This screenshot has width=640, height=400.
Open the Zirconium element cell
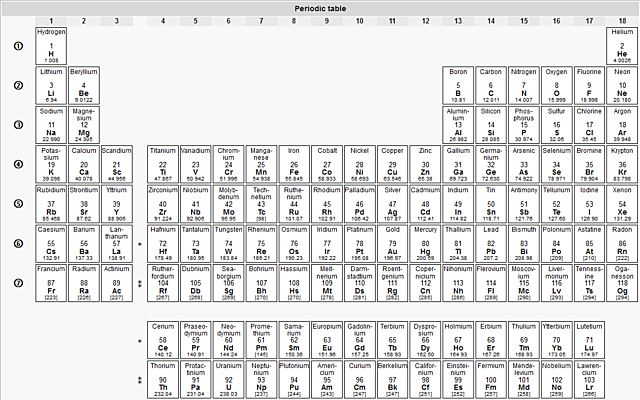point(163,204)
